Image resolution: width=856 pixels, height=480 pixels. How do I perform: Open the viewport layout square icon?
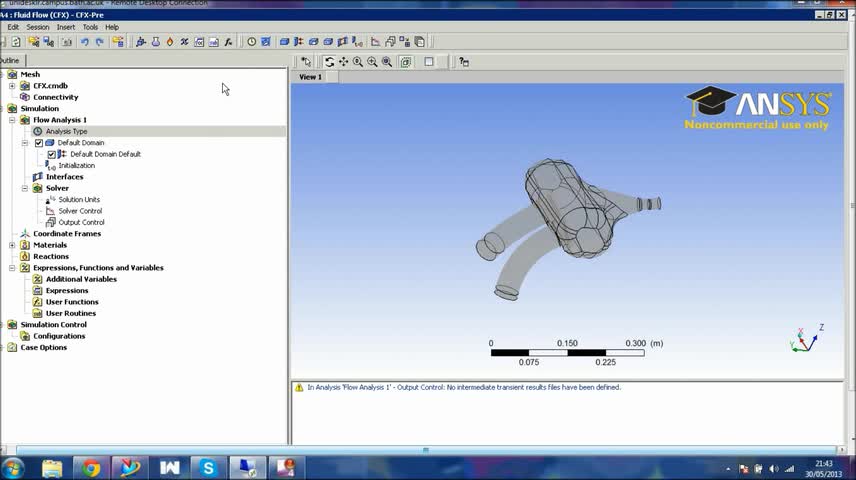click(429, 62)
